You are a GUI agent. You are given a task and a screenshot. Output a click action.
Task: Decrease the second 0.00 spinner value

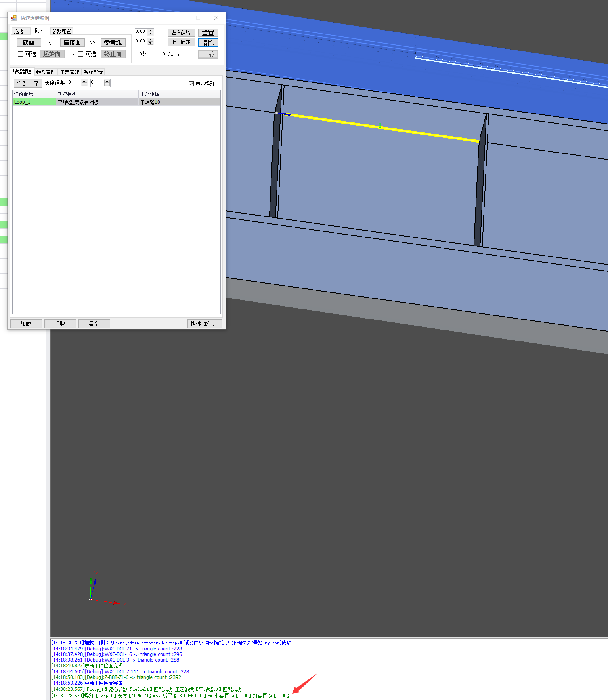(x=151, y=43)
